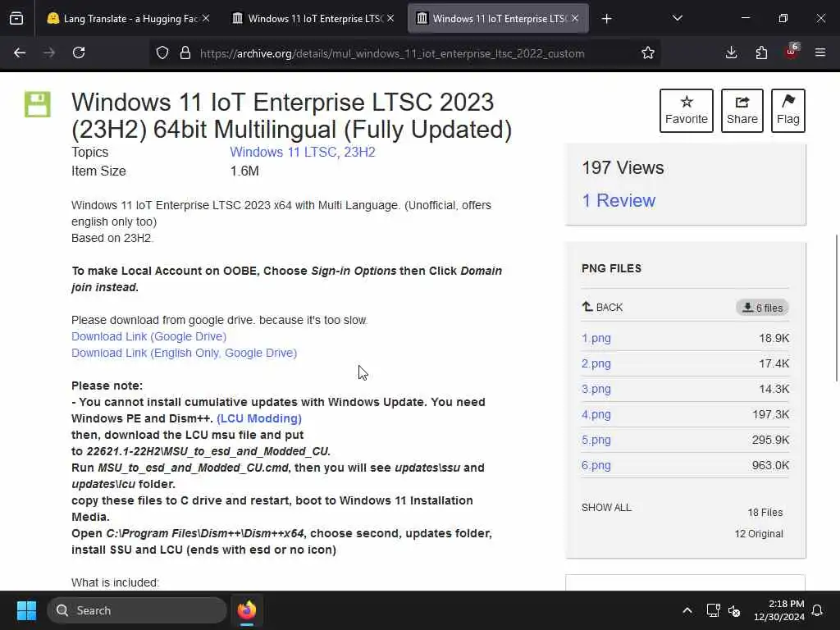Screen dimensions: 840x630
Task: Click the address bar URL field
Action: [391, 53]
